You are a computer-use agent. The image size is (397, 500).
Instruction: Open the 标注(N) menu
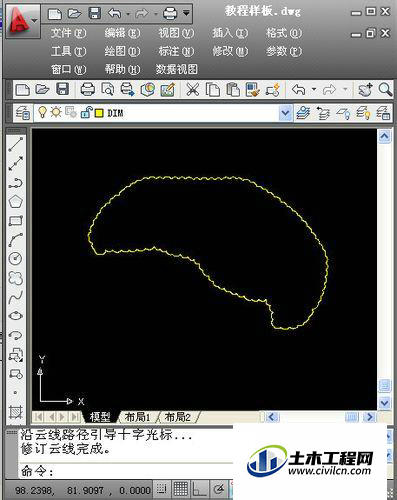176,51
